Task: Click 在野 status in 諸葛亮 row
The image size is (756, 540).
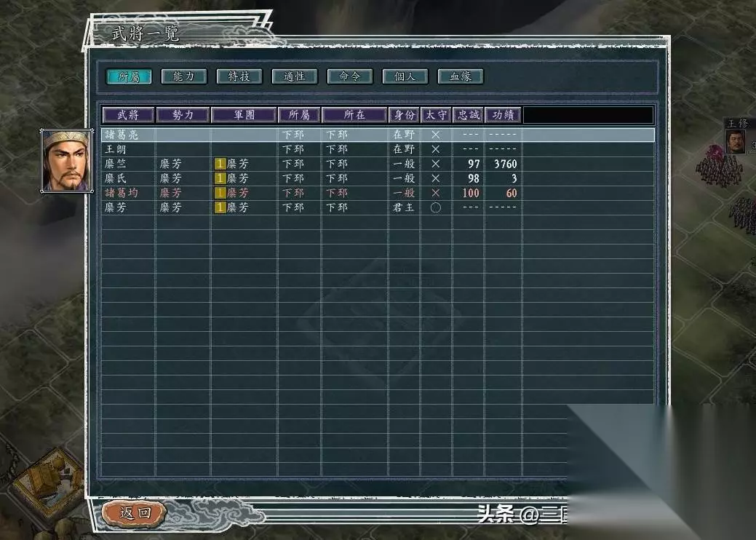Action: [404, 135]
